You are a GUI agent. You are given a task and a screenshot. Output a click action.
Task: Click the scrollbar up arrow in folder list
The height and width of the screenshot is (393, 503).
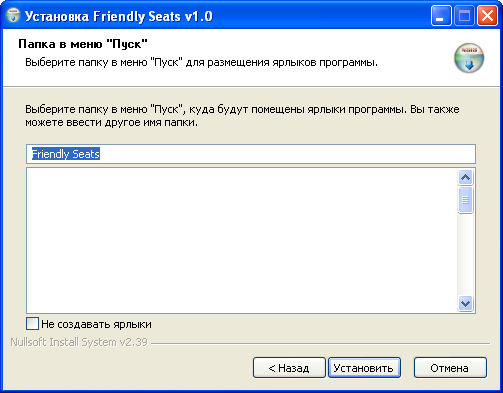click(465, 177)
